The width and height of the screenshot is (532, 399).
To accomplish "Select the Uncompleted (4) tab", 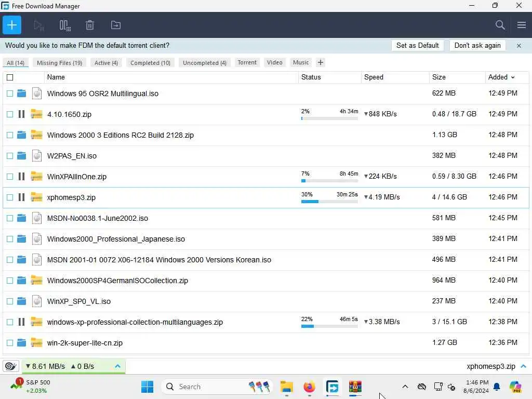I will (x=205, y=63).
